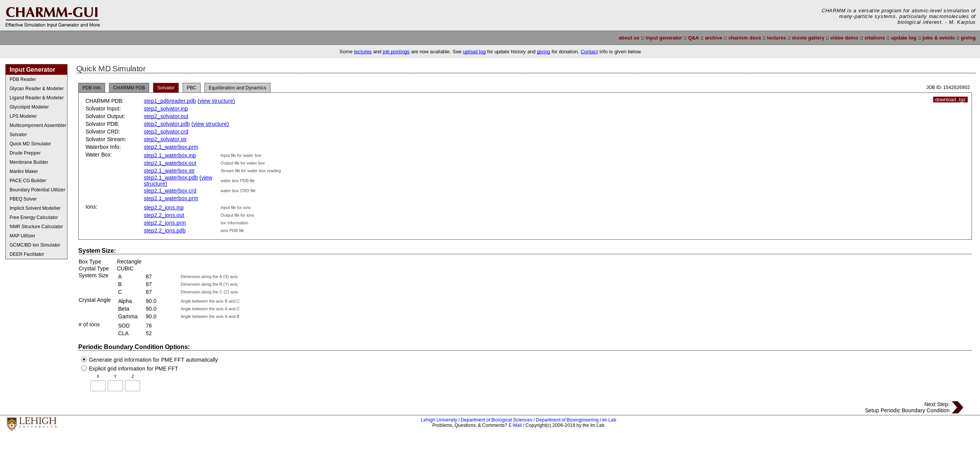
Task: Open step2.1_waterbox.out link
Action: coord(170,163)
